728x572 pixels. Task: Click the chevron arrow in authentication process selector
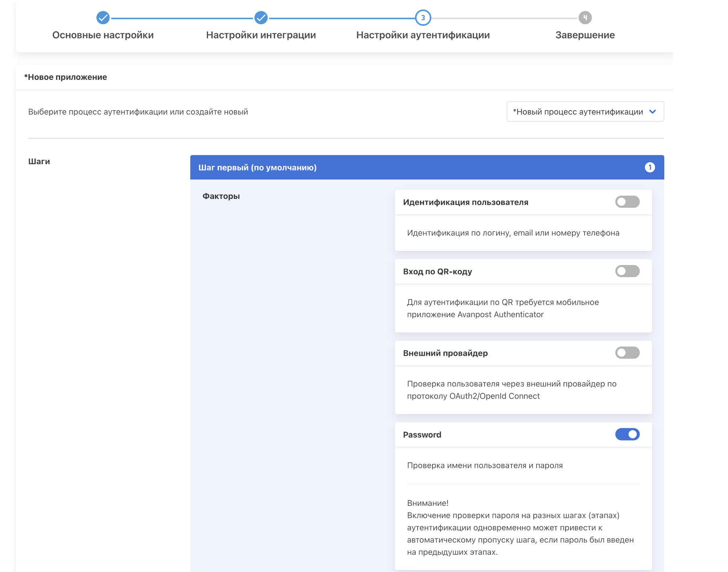(x=653, y=112)
